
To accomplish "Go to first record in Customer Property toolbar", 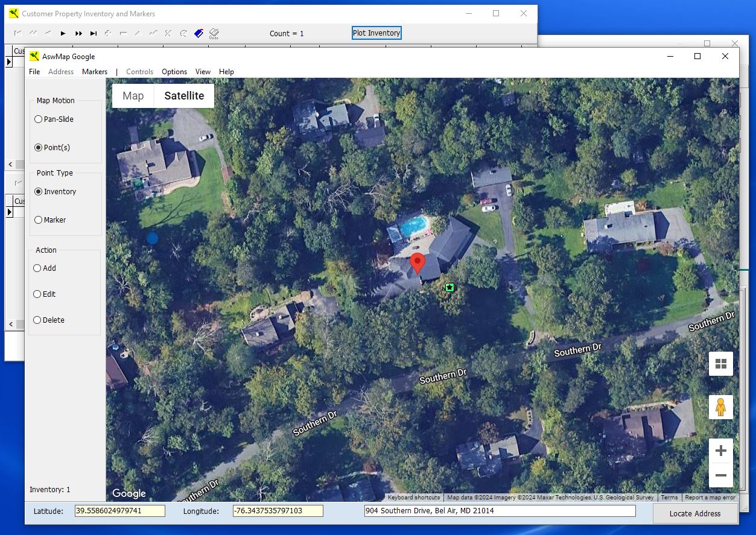I will 18,33.
